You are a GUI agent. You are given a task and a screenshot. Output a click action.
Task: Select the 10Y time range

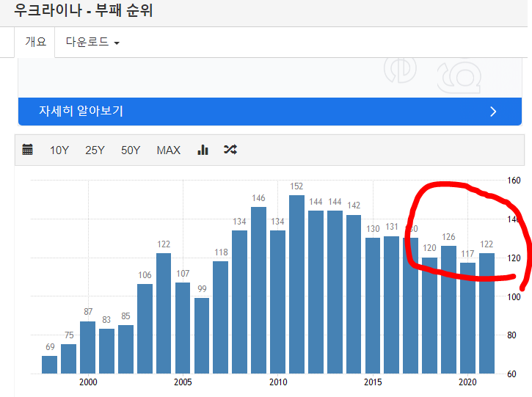[x=59, y=150]
